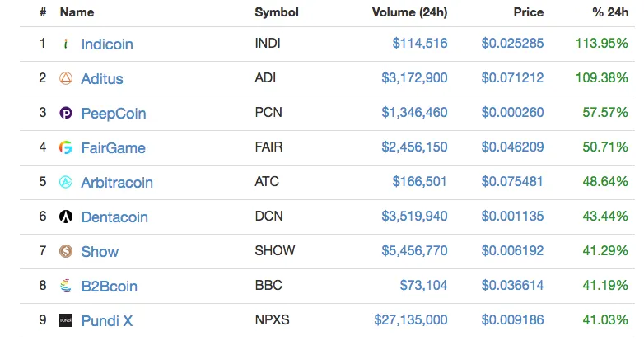This screenshot has width=644, height=345.
Task: Click Show price $0.006192 link
Action: point(512,250)
